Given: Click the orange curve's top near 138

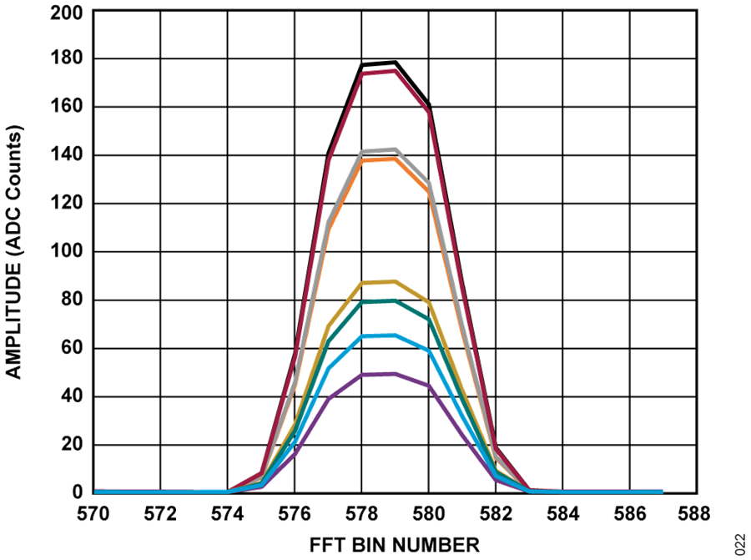Looking at the screenshot, I should tap(379, 159).
